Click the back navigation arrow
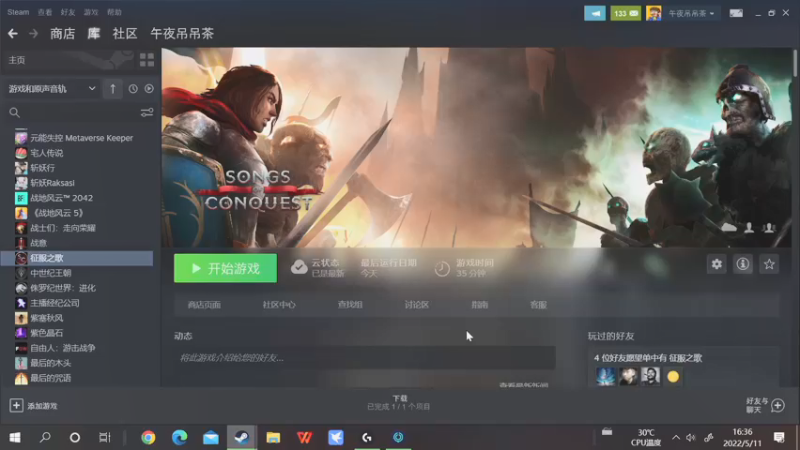 coord(13,34)
